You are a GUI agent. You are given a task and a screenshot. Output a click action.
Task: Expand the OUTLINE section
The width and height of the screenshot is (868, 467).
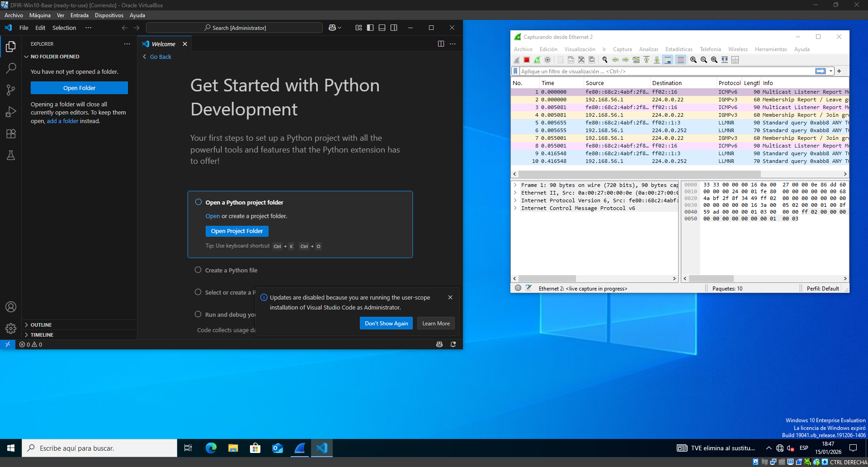point(41,325)
